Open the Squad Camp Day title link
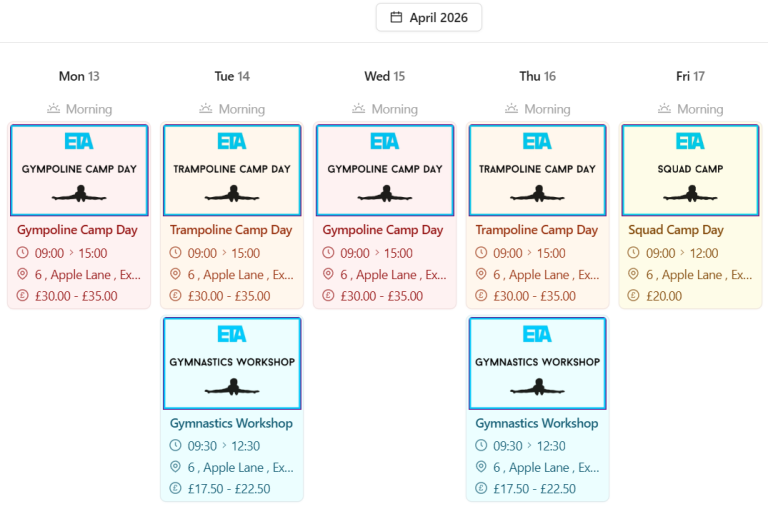Viewport: 768px width, 509px height. tap(676, 230)
